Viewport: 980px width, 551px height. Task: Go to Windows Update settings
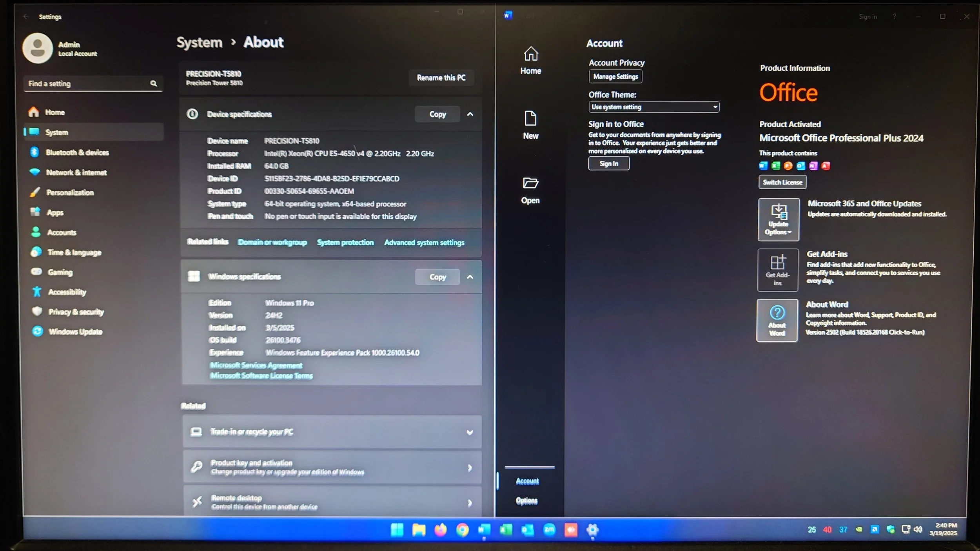click(75, 332)
